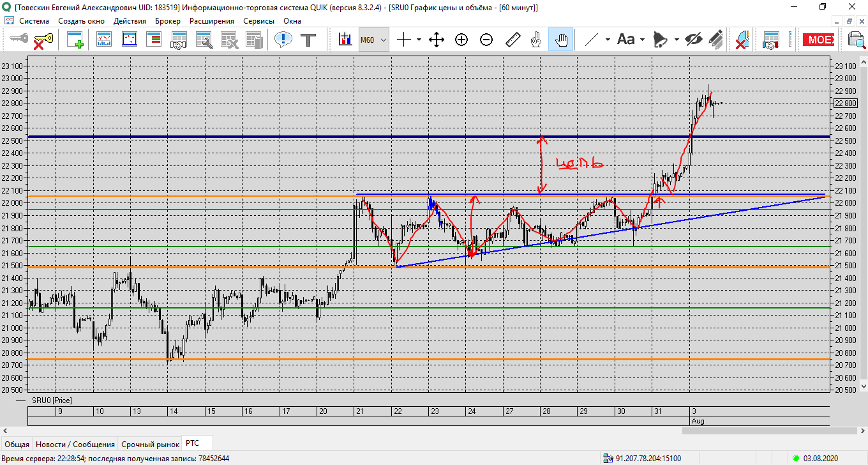868x465 pixels.
Task: Select the ruler measurement tool
Action: pos(513,40)
